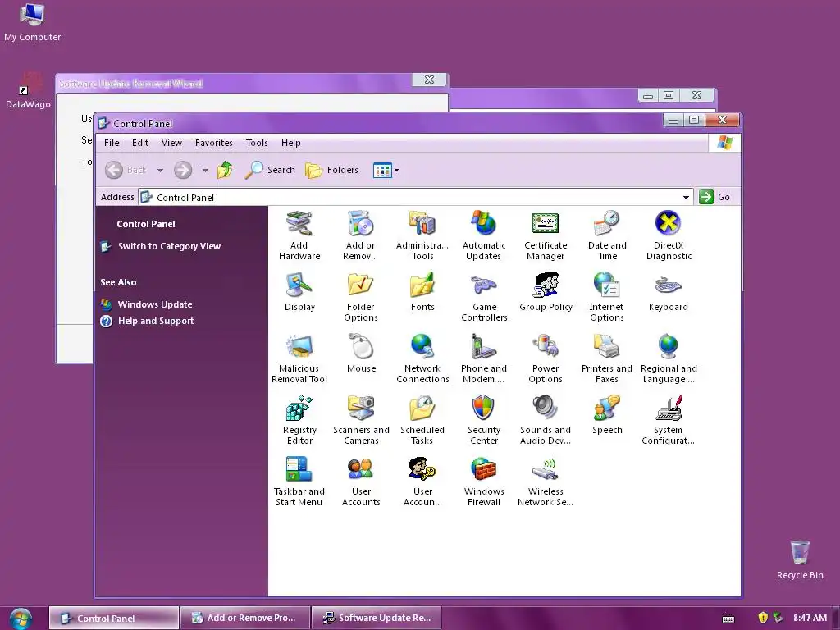Viewport: 840px width, 630px height.
Task: Open Printers and Faxes
Action: [x=607, y=359]
